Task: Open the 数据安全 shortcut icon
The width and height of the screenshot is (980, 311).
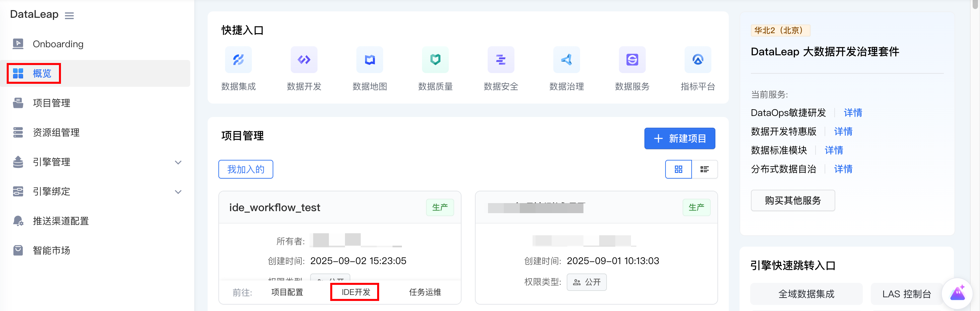Action: click(501, 60)
